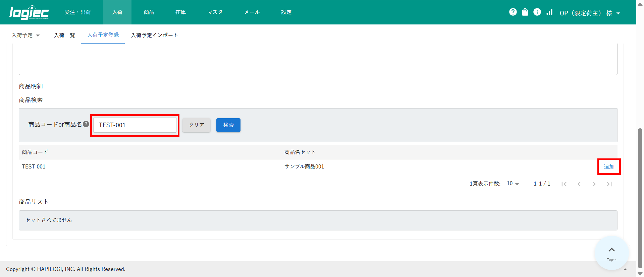Open the 在庫 menu in top navigation

coord(180,12)
